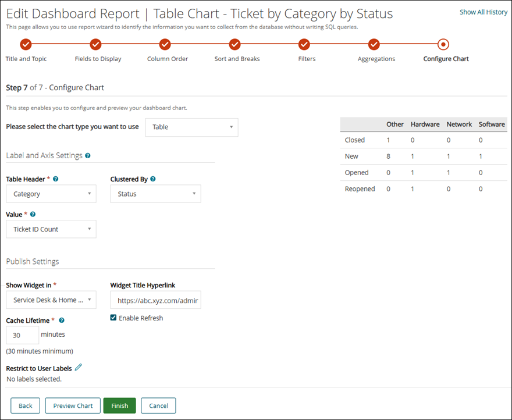Click the Step 7 of 7 heading
The height and width of the screenshot is (420, 512).
(55, 87)
